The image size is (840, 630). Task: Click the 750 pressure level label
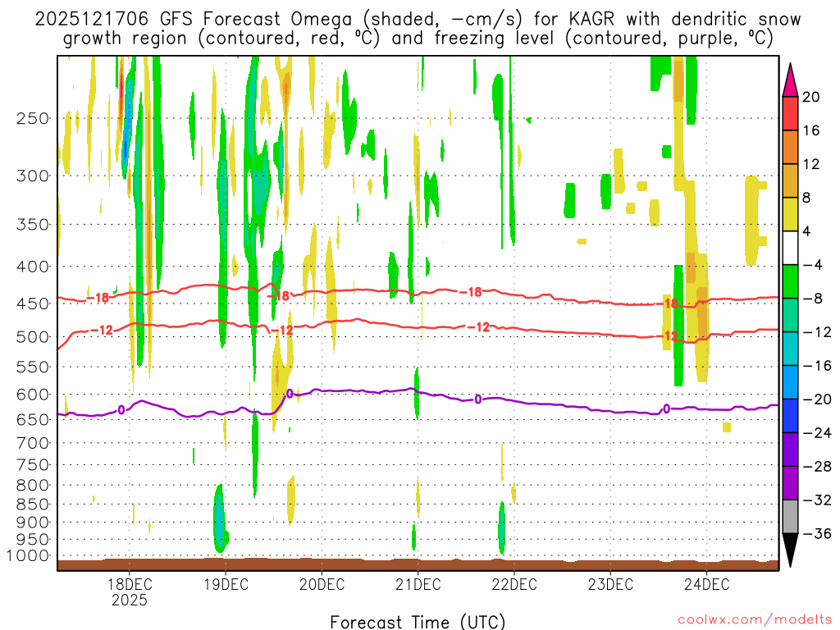coord(33,464)
